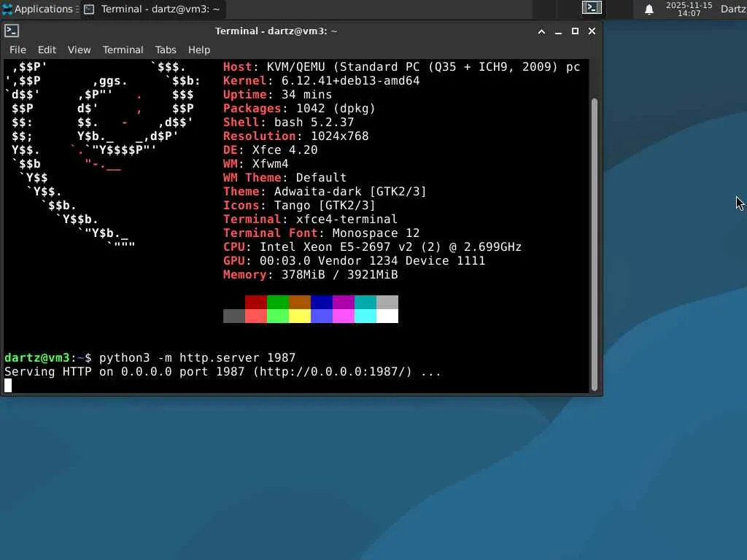This screenshot has height=560, width=747.
Task: Click the bright cyan color block
Action: [365, 316]
